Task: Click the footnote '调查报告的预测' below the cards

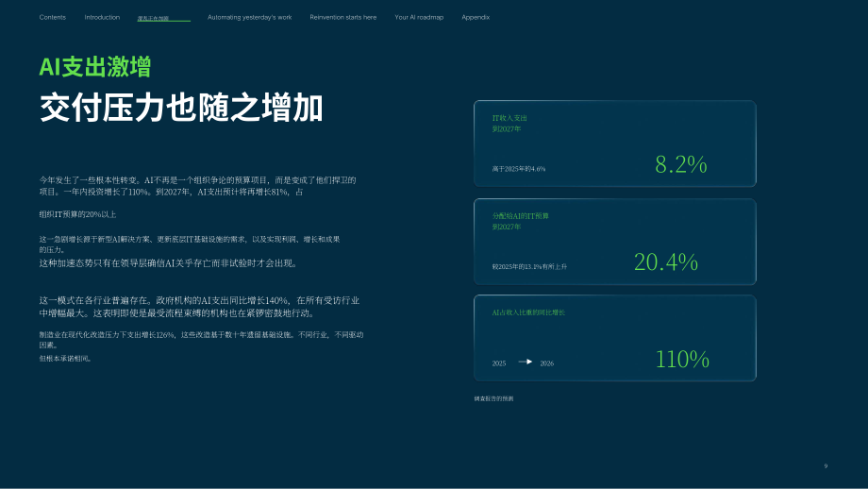Action: (493, 398)
